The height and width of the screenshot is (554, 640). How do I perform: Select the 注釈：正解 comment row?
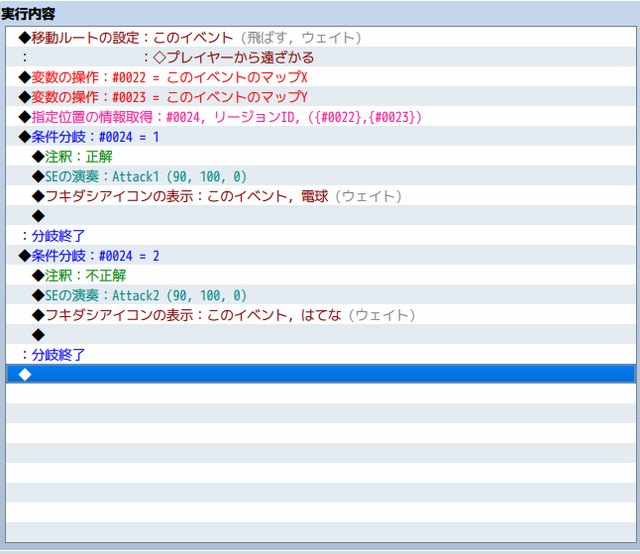pos(321,156)
